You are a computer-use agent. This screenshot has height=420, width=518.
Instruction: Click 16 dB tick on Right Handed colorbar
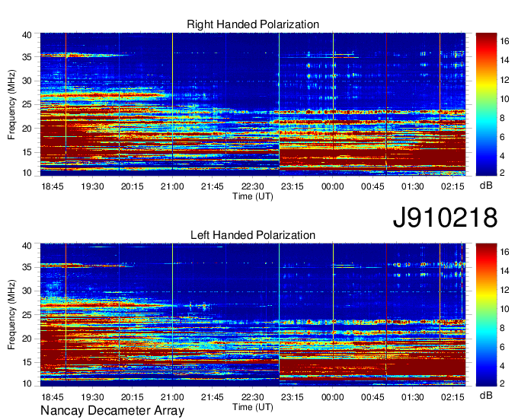pos(504,41)
